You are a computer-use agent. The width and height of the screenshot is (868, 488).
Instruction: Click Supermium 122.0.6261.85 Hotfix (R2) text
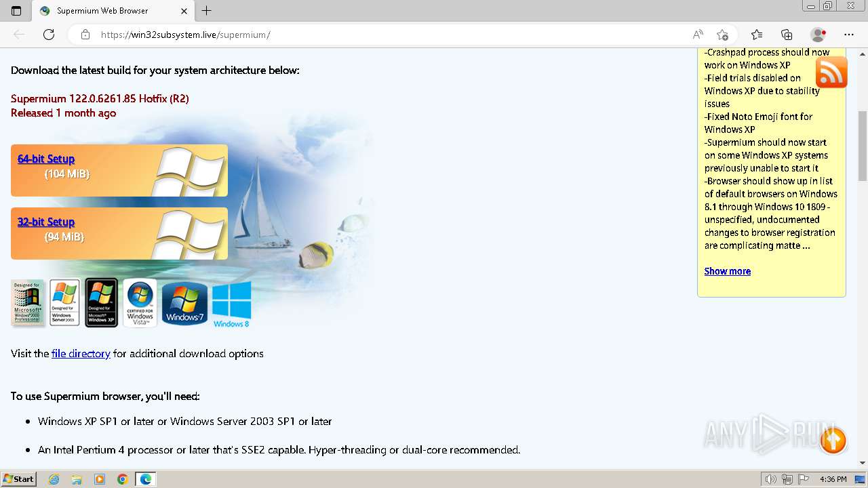[100, 98]
